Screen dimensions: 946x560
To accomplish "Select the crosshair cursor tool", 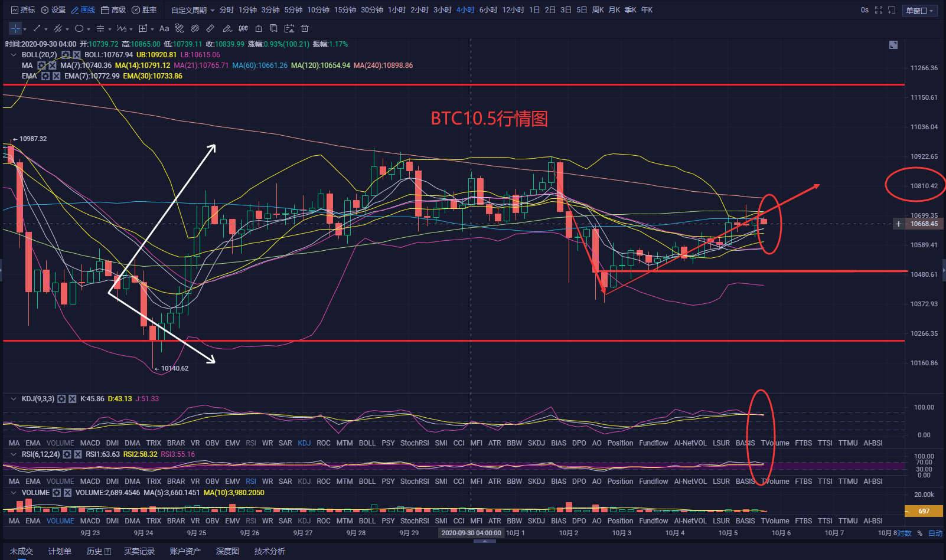I will coord(15,28).
